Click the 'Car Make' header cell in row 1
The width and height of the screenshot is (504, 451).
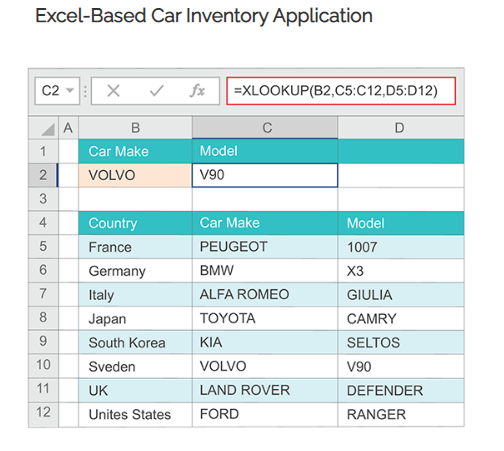point(135,151)
